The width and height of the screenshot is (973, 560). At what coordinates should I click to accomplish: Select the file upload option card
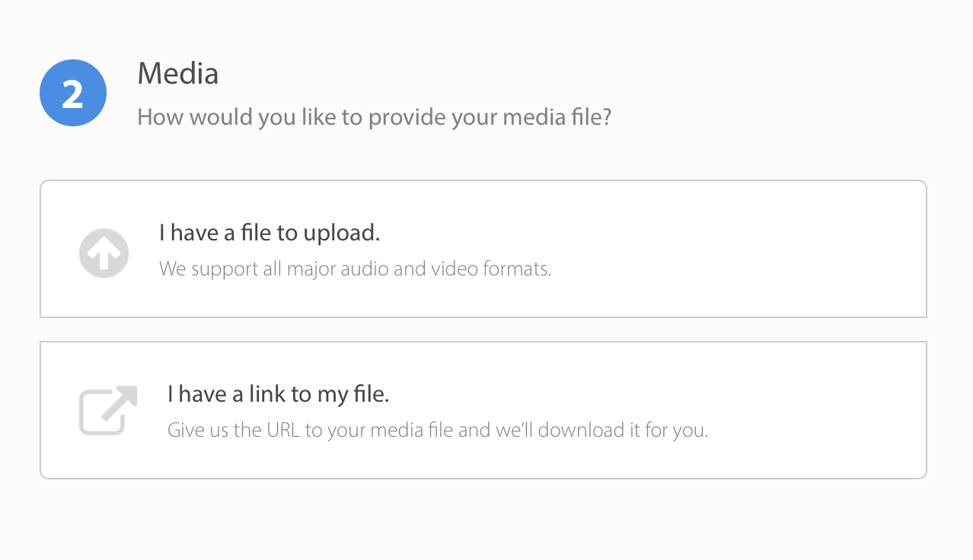[x=483, y=249]
